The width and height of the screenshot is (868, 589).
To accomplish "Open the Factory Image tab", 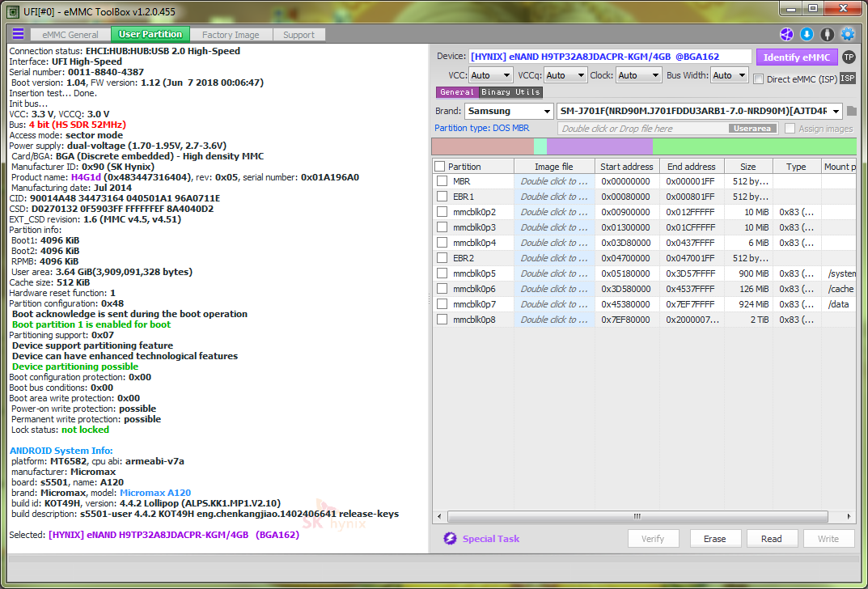I will (231, 34).
